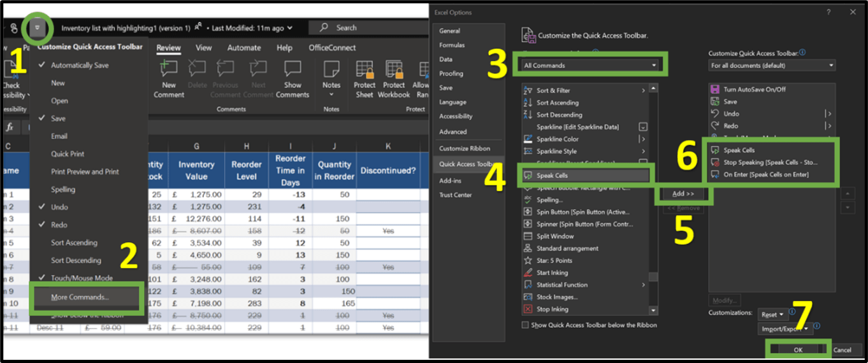
Task: Switch to the View ribbon tab
Action: [x=204, y=48]
